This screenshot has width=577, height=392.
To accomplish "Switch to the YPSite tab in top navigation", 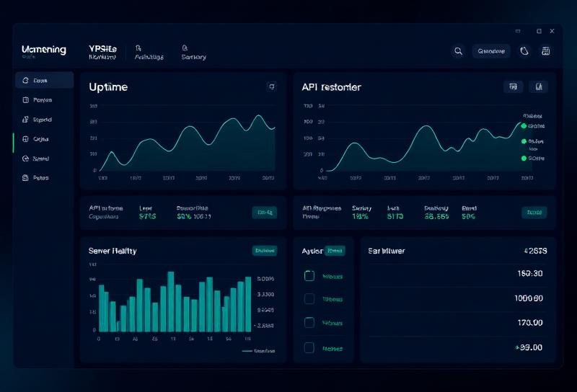I will (102, 52).
